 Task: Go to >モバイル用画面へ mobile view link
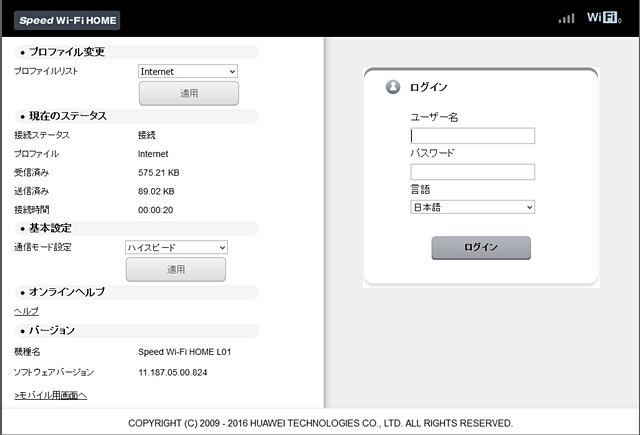pyautogui.click(x=51, y=395)
